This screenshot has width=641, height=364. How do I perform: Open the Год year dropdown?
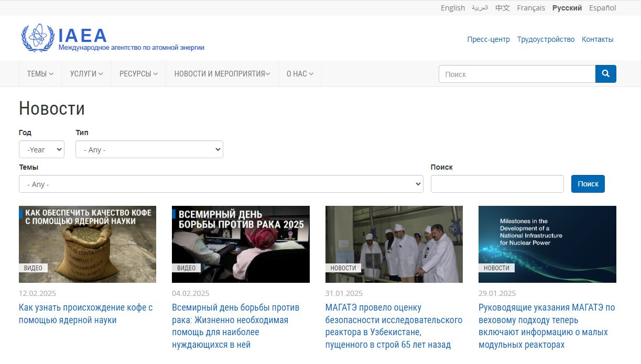(41, 150)
